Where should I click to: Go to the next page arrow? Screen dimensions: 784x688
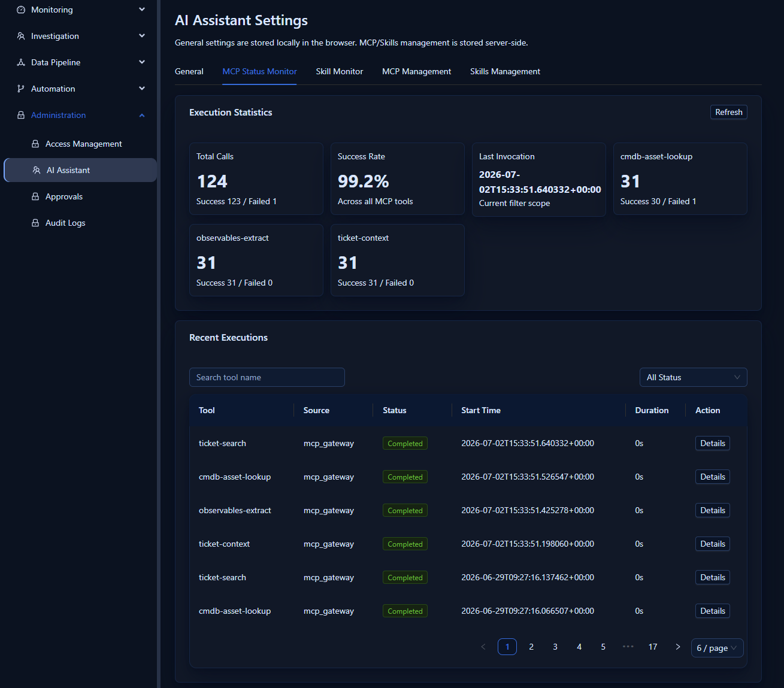(678, 647)
